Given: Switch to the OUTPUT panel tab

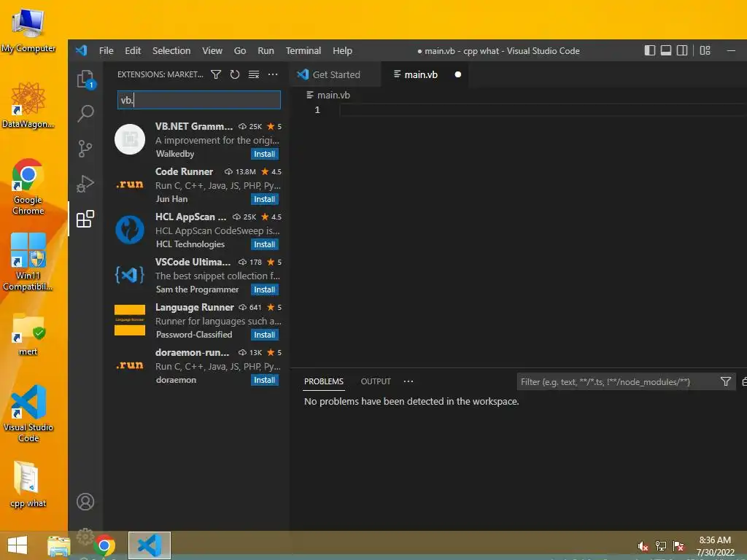Looking at the screenshot, I should (x=376, y=381).
